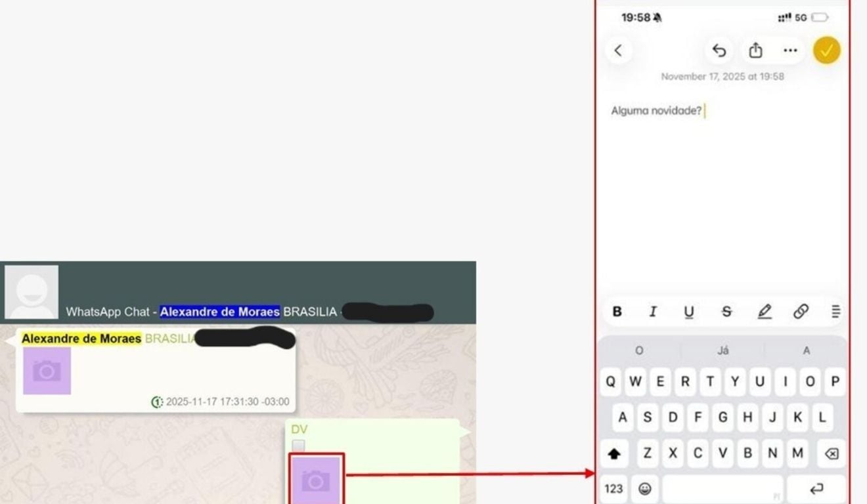Open the share icon in the note header
Viewport: 867px width, 504px height.
tap(755, 51)
